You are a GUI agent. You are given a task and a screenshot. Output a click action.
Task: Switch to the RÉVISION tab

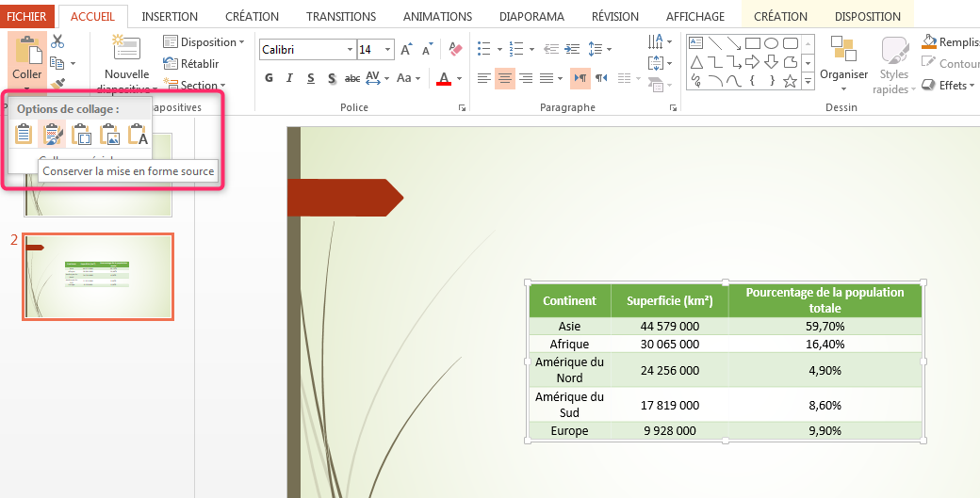coord(614,16)
